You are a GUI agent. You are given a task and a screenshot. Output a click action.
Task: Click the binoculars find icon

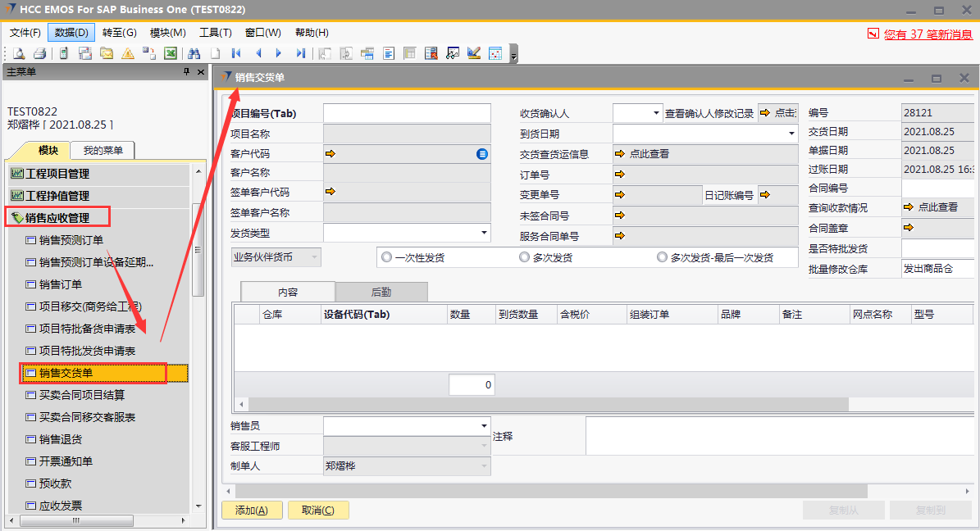click(194, 53)
